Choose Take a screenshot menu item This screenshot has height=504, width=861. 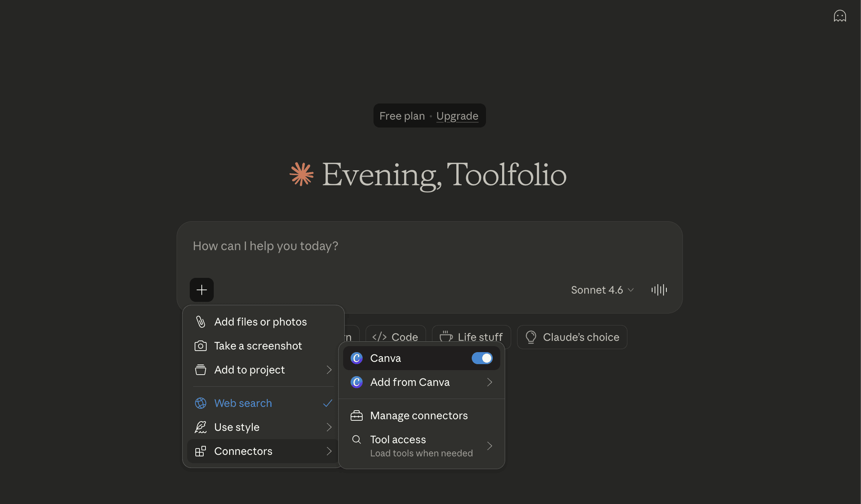tap(258, 346)
